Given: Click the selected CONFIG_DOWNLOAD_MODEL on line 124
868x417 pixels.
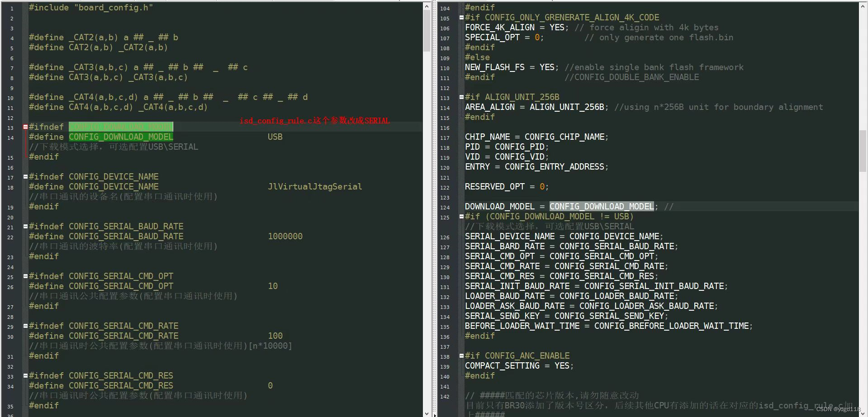Looking at the screenshot, I should pyautogui.click(x=602, y=207).
